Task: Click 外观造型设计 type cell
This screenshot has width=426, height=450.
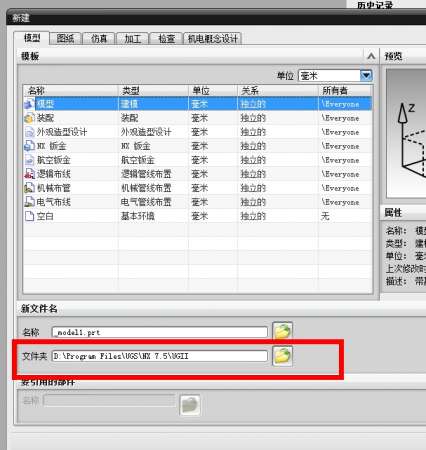Action: tap(146, 132)
